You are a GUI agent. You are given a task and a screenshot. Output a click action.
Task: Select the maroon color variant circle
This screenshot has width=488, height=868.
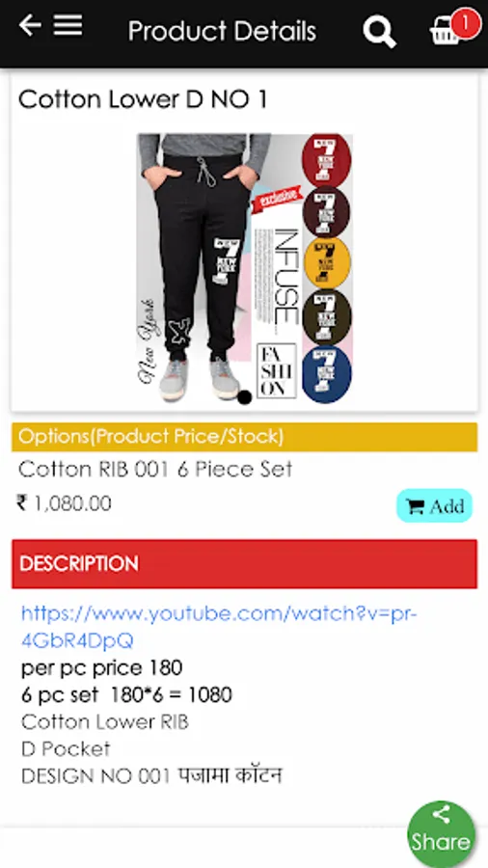326,212
